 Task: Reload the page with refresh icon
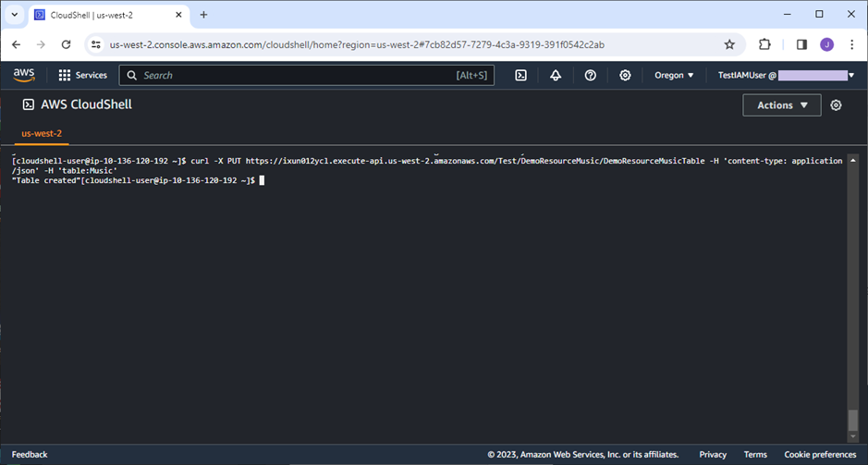click(66, 45)
